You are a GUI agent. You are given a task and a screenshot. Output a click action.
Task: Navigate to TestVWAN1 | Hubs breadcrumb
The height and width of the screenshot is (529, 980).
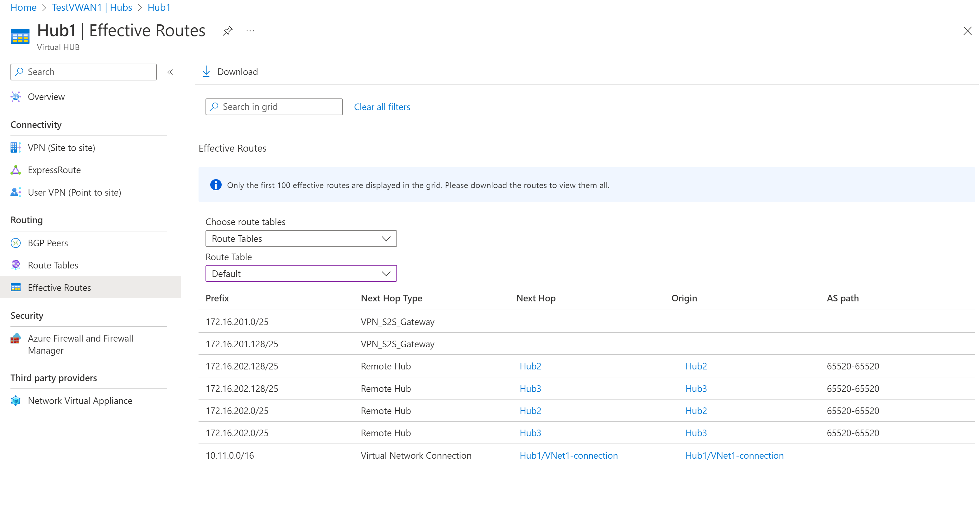tap(92, 7)
